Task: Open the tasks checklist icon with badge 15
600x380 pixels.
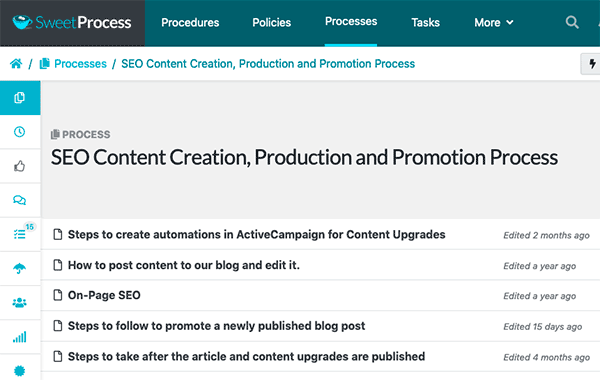Action: [20, 234]
